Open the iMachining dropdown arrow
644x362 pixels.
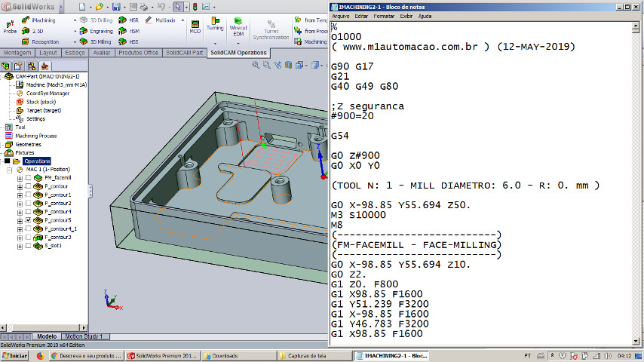click(75, 20)
